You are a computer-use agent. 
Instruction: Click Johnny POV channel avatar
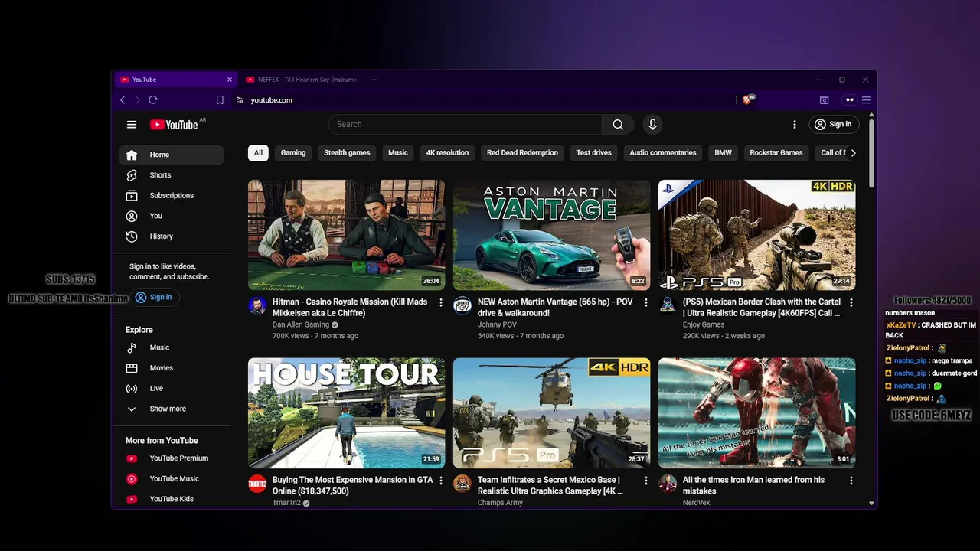(x=462, y=306)
